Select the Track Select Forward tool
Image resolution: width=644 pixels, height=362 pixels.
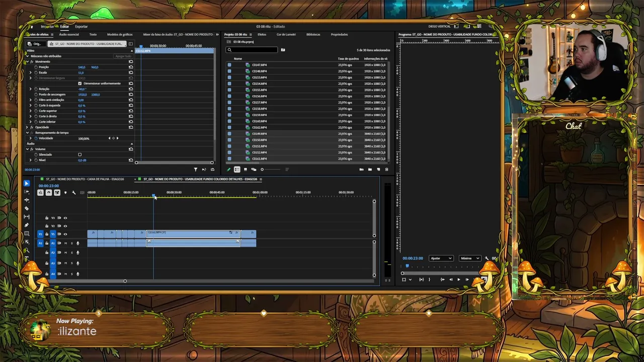27,192
